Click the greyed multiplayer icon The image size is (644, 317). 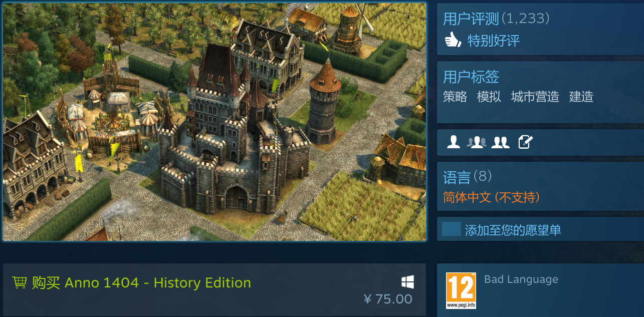point(477,142)
